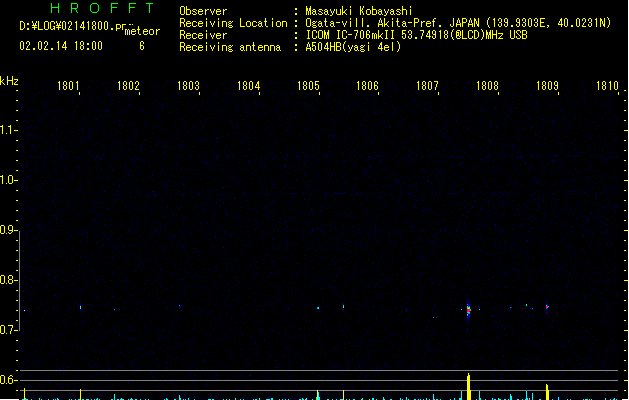Click the ICOM IC-706mkII receiver text
629x400 pixels.
[416, 35]
